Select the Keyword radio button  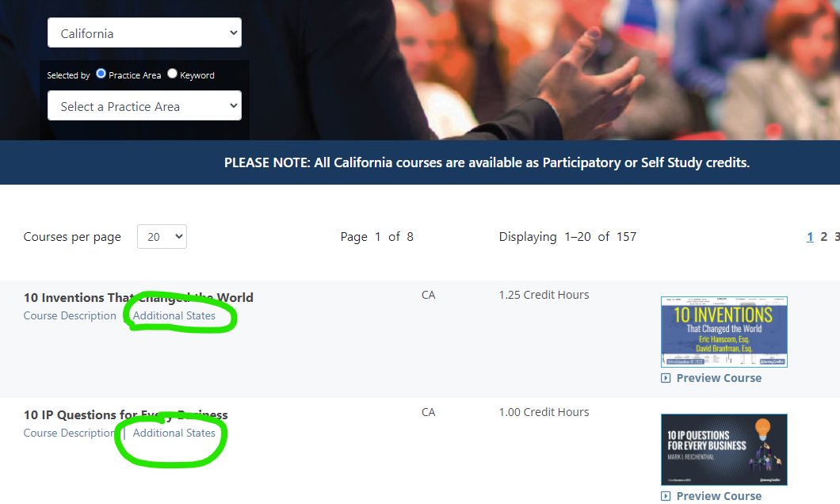point(172,74)
